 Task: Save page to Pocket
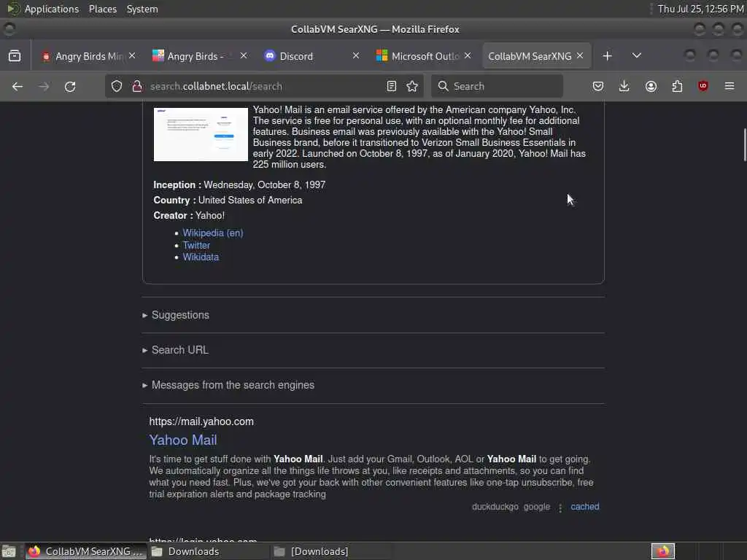pyautogui.click(x=598, y=86)
